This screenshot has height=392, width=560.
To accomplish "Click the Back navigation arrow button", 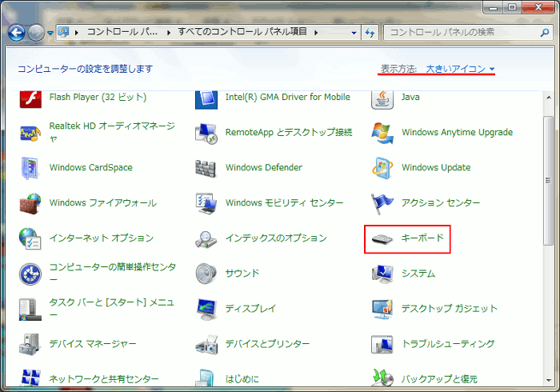I will point(17,33).
